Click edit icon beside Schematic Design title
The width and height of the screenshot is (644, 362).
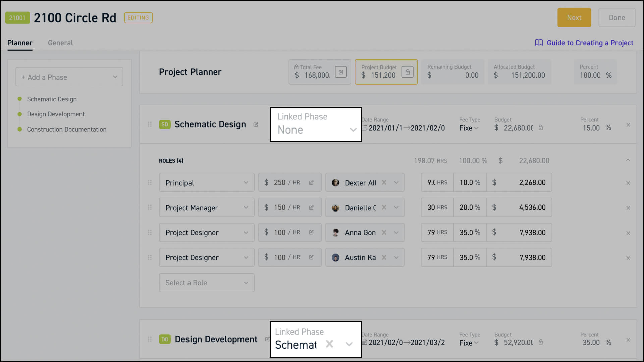256,125
